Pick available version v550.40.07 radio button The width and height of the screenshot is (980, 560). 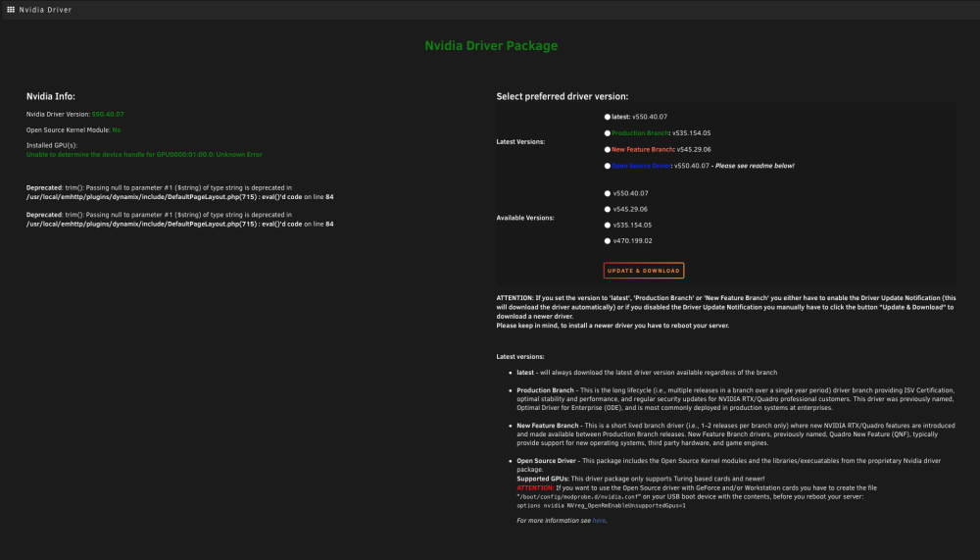[607, 193]
